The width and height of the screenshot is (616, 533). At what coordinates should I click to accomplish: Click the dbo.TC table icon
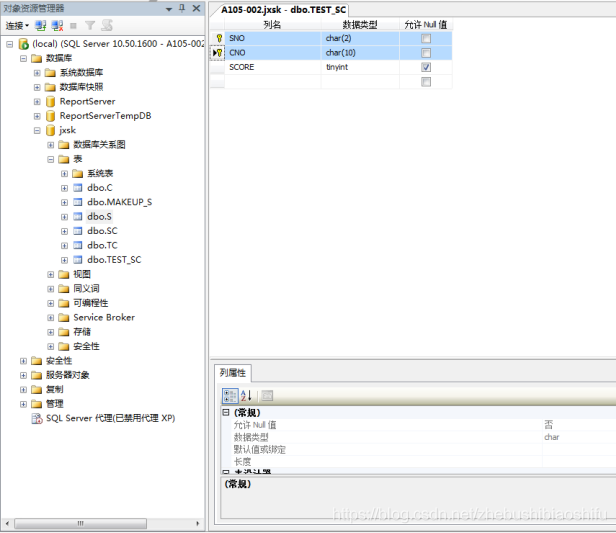[x=78, y=245]
